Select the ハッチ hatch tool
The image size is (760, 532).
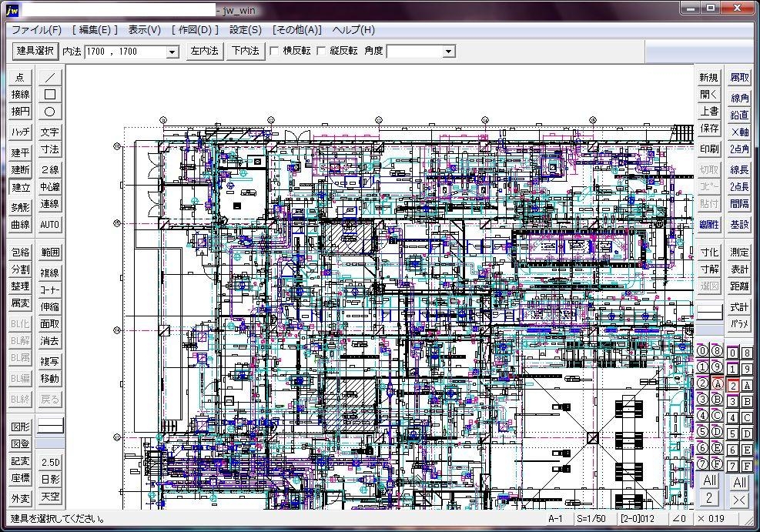pyautogui.click(x=20, y=132)
